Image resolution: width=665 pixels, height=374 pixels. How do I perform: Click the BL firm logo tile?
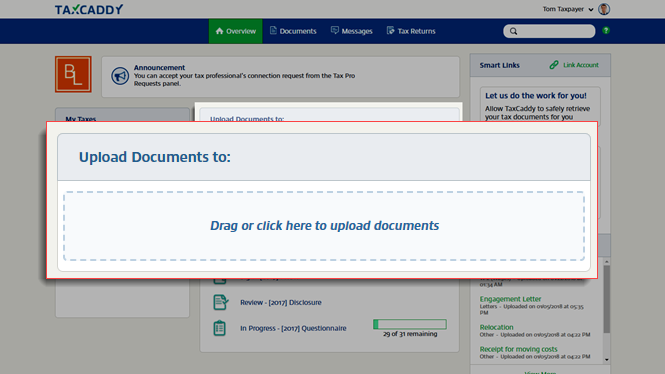(x=73, y=74)
